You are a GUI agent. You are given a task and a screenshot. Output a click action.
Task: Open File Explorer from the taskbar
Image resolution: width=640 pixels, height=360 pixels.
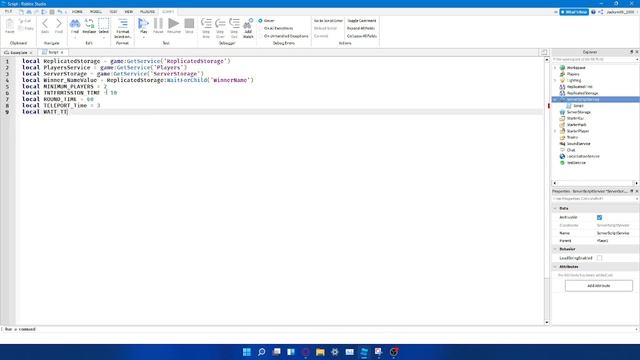pyautogui.click(x=320, y=352)
